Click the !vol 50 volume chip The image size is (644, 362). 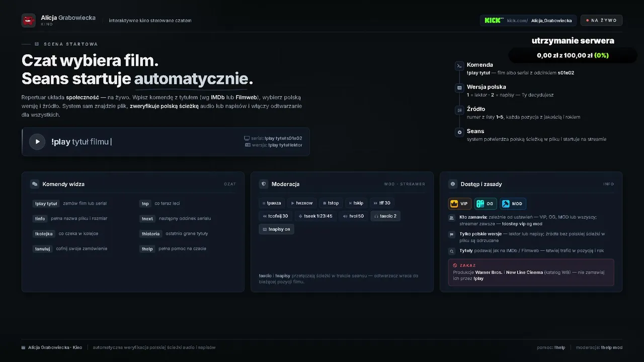[353, 216]
